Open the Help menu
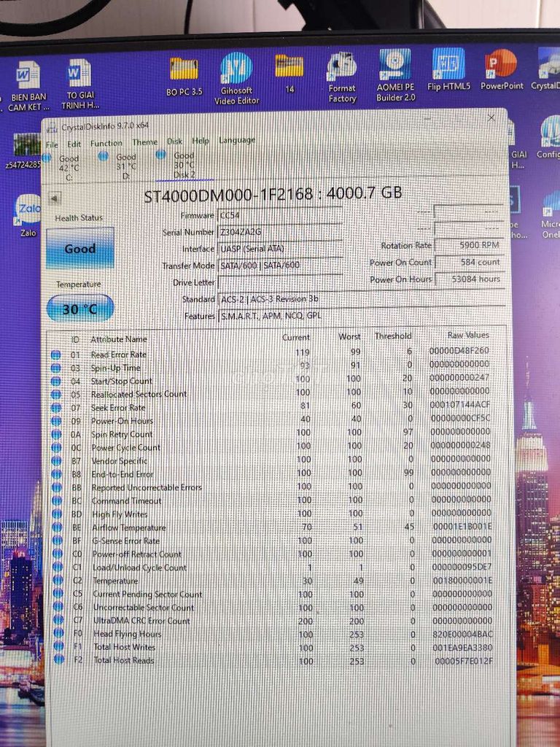This screenshot has height=747, width=560. 201,141
